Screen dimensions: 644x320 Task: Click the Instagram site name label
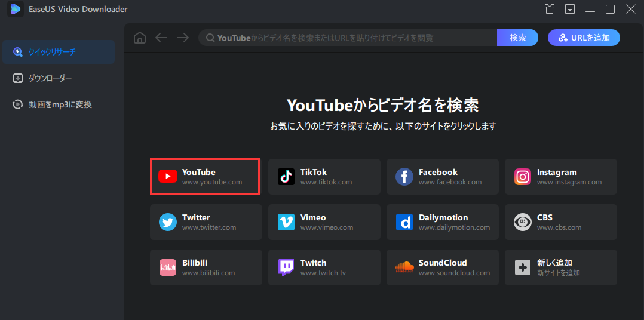557,172
